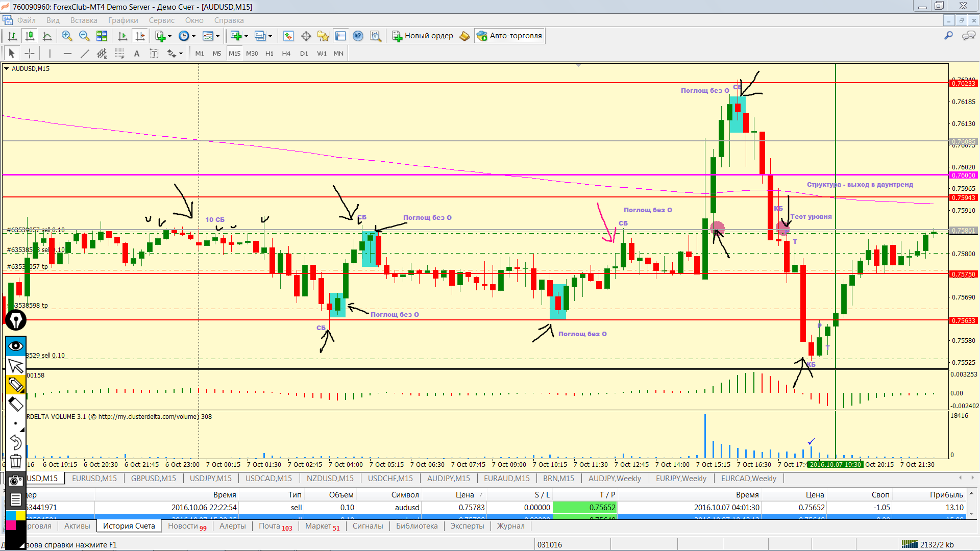Draw a horizontal line tool
Viewport: 980px width, 551px height.
[67, 54]
